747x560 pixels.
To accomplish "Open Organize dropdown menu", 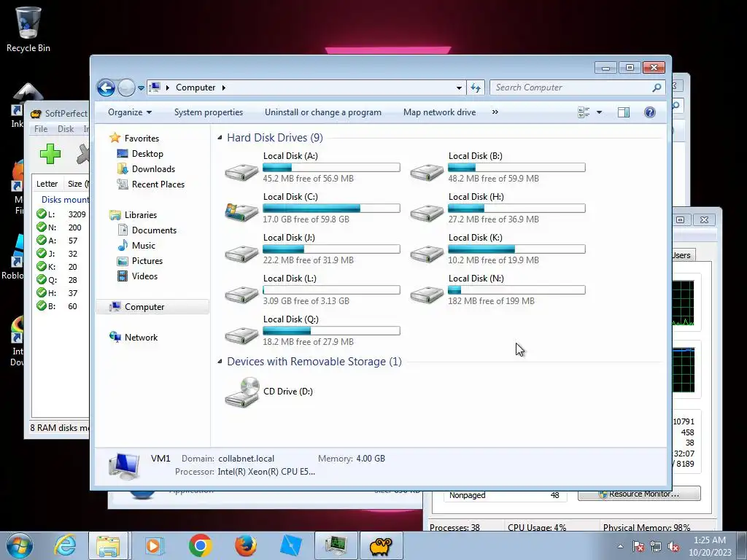I will (x=130, y=112).
